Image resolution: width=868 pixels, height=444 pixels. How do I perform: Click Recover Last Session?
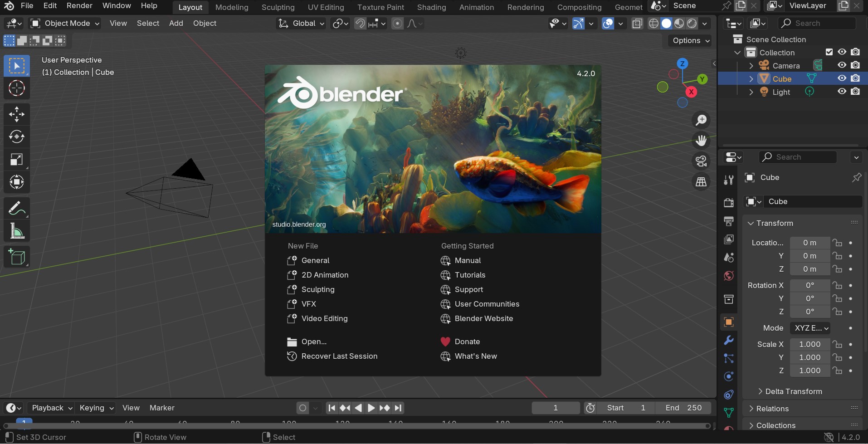point(340,356)
